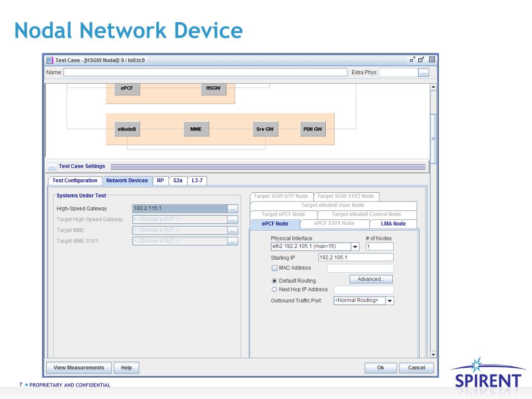Collapse the Test Case Settings section
532x399 pixels.
pos(52,167)
